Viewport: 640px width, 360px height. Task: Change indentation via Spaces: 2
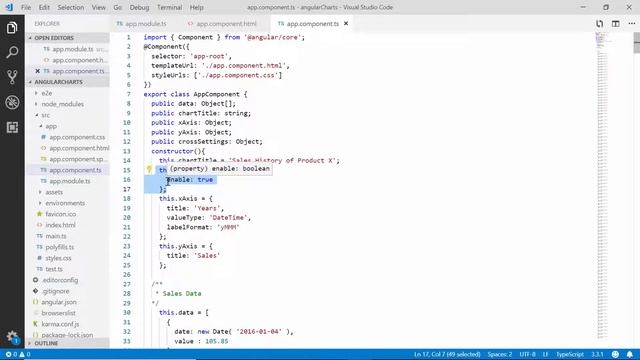pyautogui.click(x=500, y=354)
